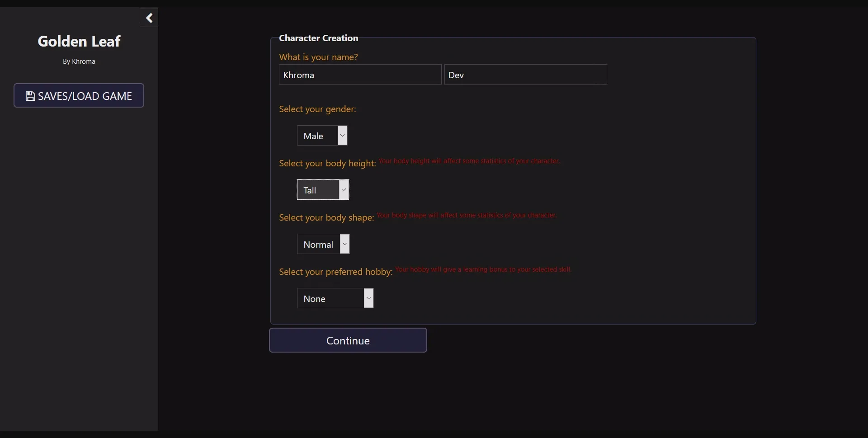Click the red hobby learning bonus hint
868x438 pixels.
point(483,269)
